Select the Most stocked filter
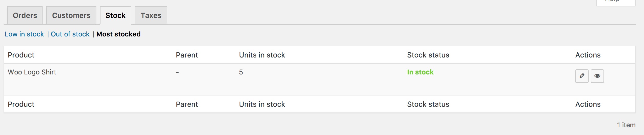The image size is (644, 135). pos(118,34)
